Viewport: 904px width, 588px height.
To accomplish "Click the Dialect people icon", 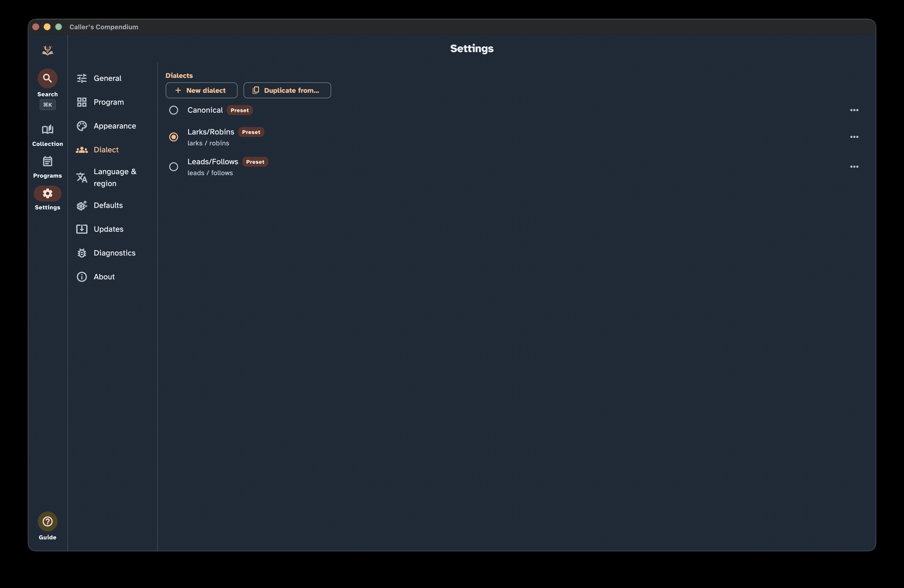I will click(82, 150).
